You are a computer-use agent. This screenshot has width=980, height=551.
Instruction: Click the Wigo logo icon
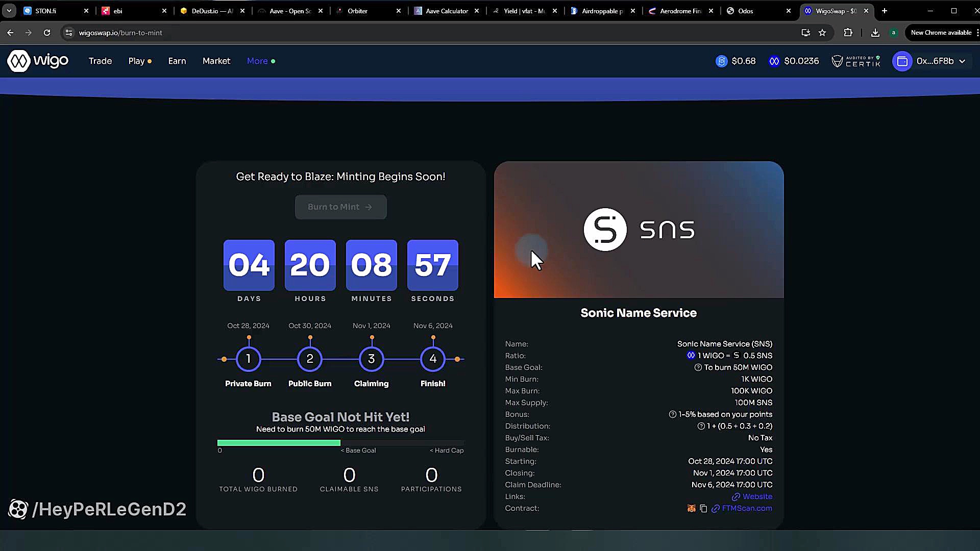(x=19, y=61)
